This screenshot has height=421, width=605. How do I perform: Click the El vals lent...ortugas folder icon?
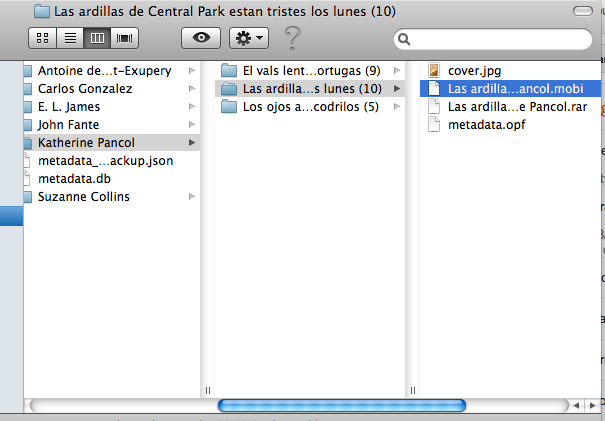pyautogui.click(x=229, y=71)
